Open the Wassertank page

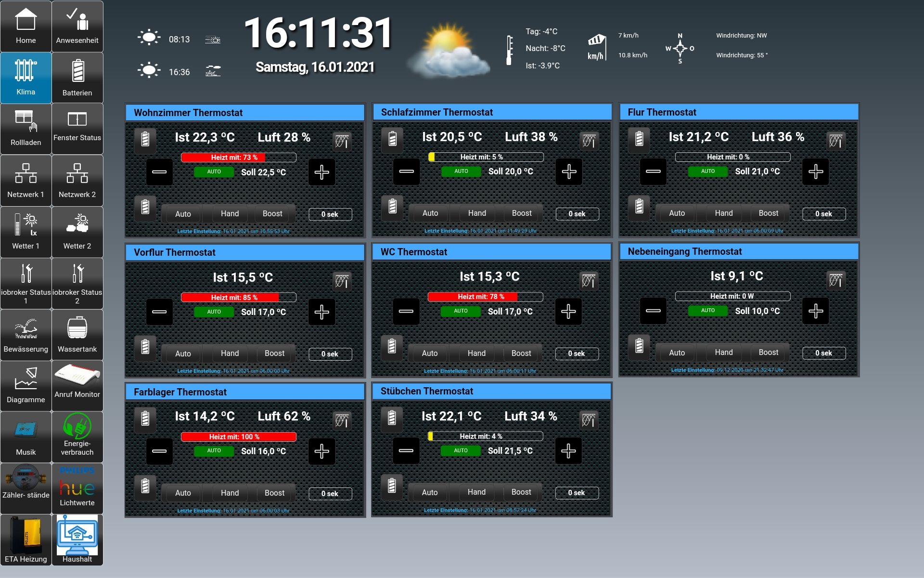point(77,335)
